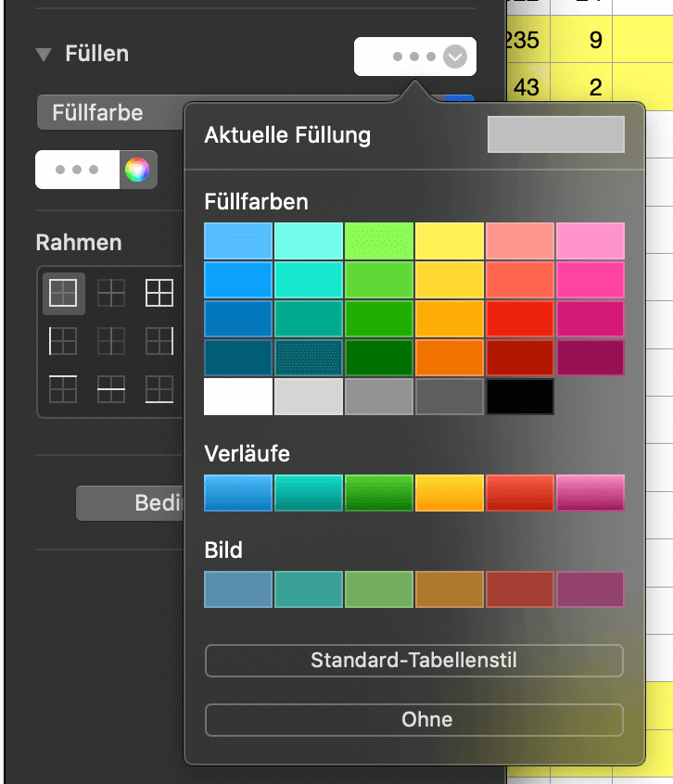The image size is (673, 784).
Task: Select the blue gradient under Verläufe
Action: 238,493
